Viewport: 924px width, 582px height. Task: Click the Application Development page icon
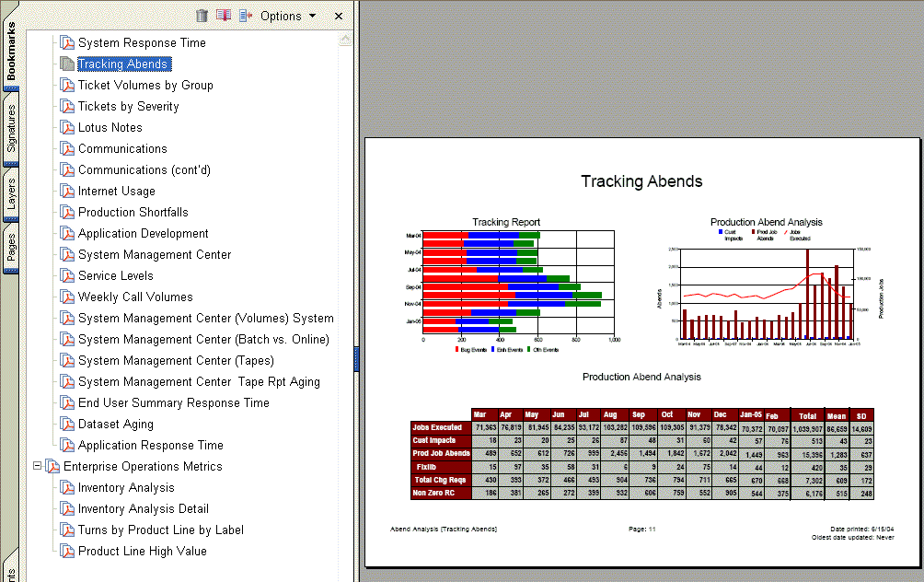pyautogui.click(x=67, y=234)
